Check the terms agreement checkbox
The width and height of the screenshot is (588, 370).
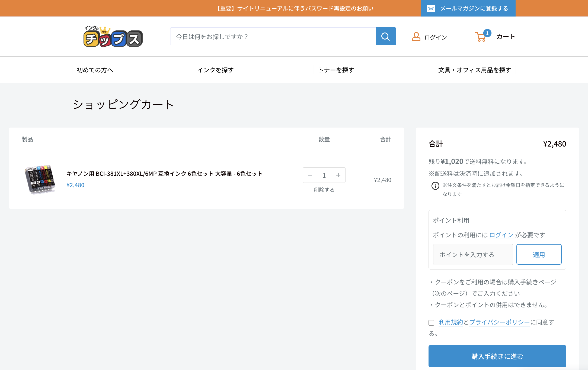[x=431, y=323]
